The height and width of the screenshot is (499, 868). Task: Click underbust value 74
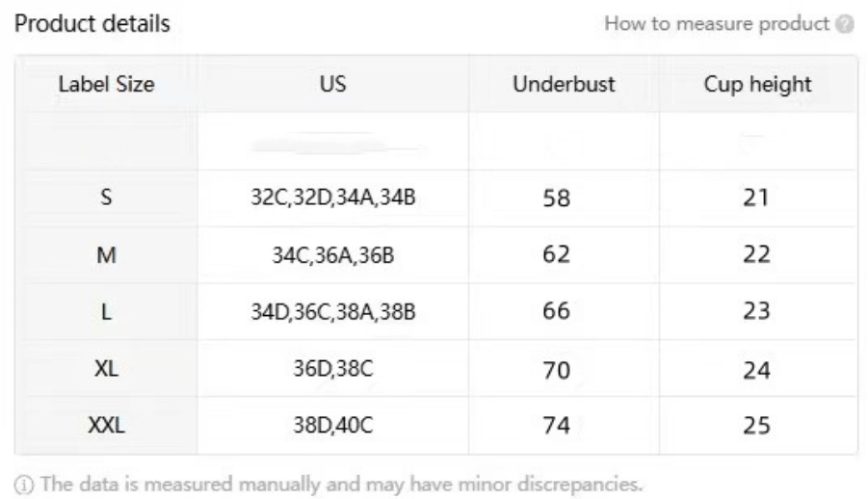point(556,426)
